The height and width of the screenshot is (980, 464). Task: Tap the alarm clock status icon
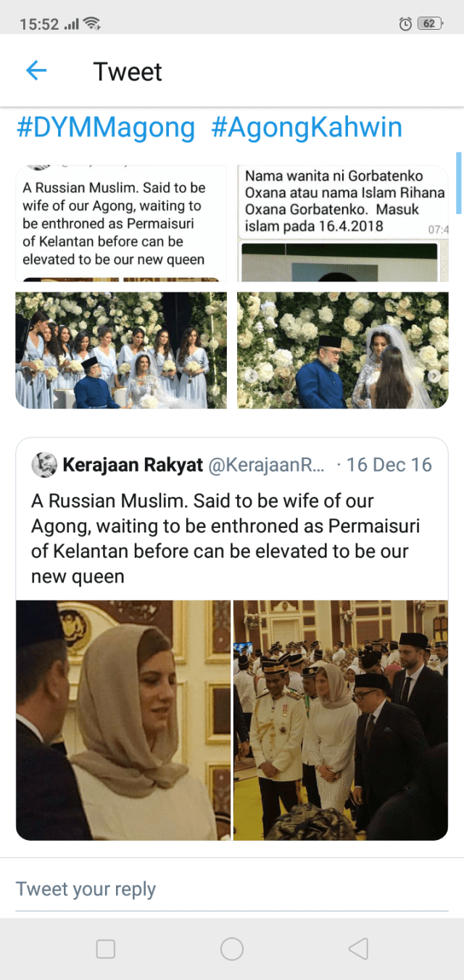[x=405, y=24]
